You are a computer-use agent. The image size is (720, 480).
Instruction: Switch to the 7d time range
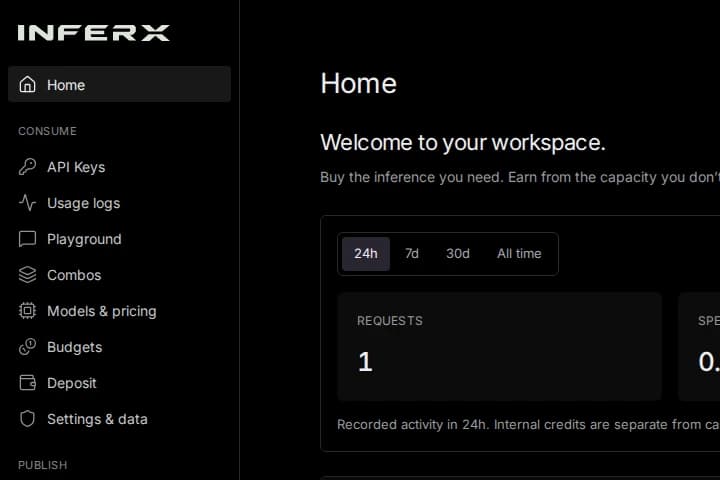click(412, 254)
